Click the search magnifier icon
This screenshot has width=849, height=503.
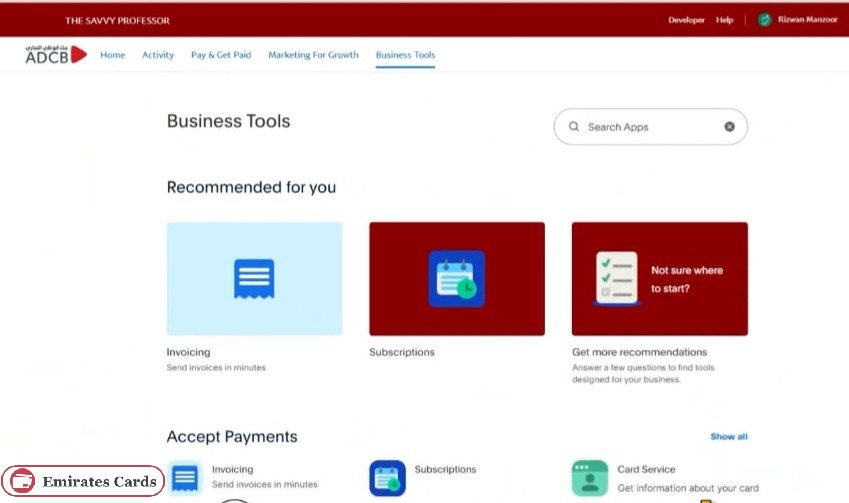tap(574, 127)
